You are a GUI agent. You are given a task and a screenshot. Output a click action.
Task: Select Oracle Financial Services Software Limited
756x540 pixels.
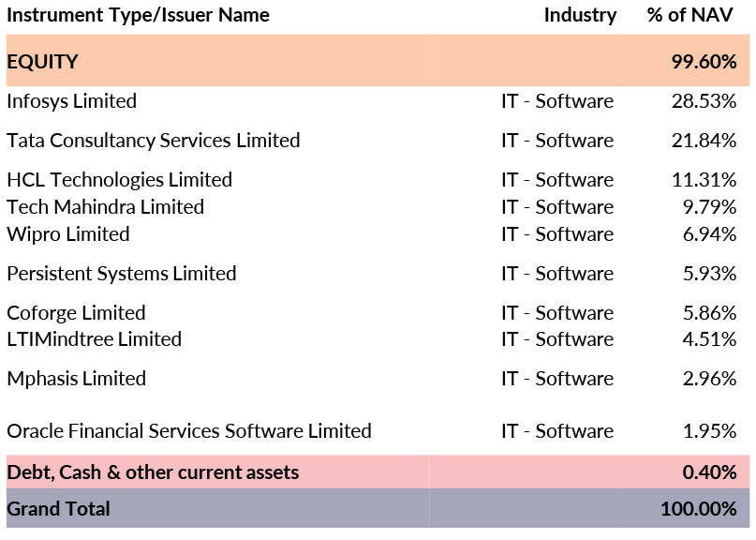point(188,431)
